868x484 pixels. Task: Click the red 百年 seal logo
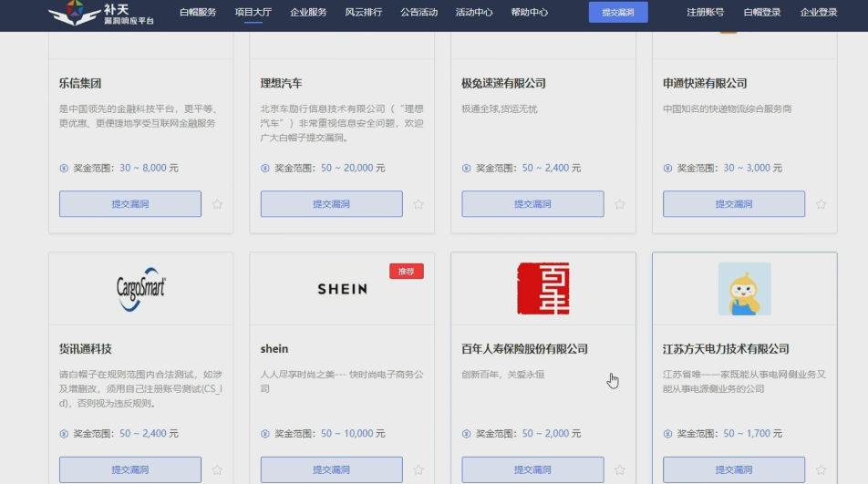(x=543, y=289)
